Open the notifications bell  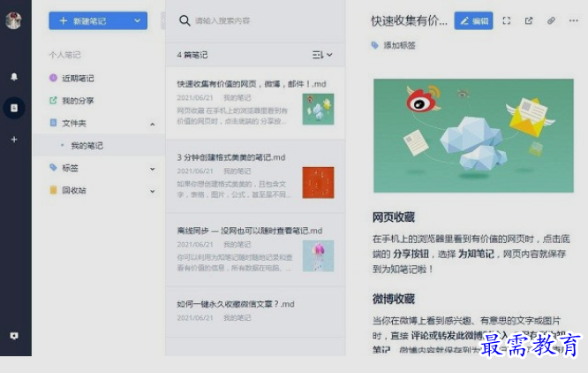tap(14, 77)
